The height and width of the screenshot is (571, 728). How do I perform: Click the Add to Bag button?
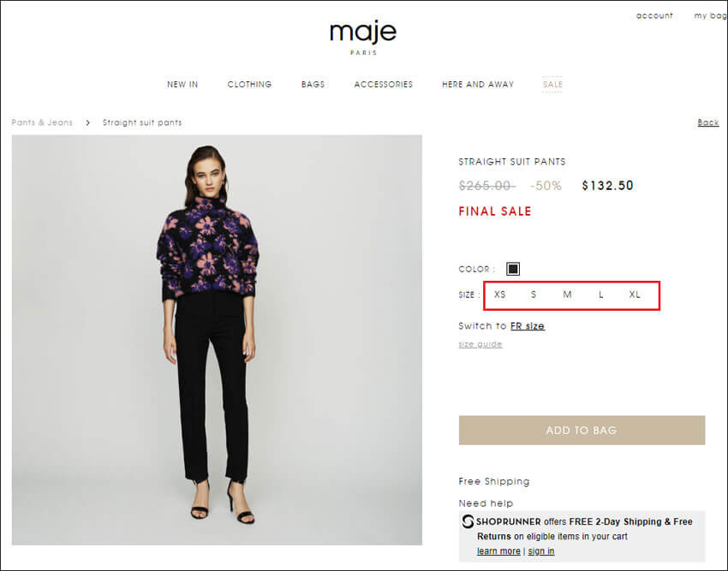click(582, 431)
